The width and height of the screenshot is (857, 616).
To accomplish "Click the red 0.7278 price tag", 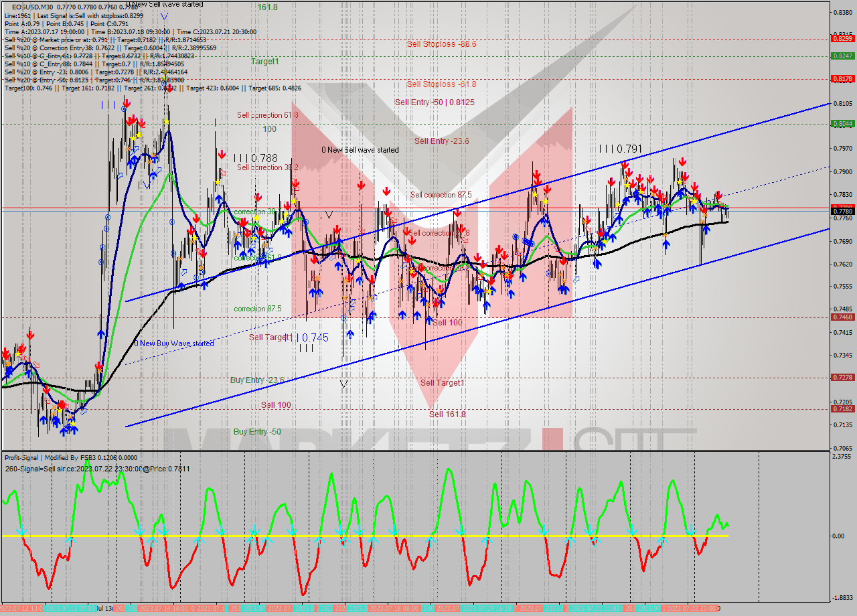I will click(842, 377).
